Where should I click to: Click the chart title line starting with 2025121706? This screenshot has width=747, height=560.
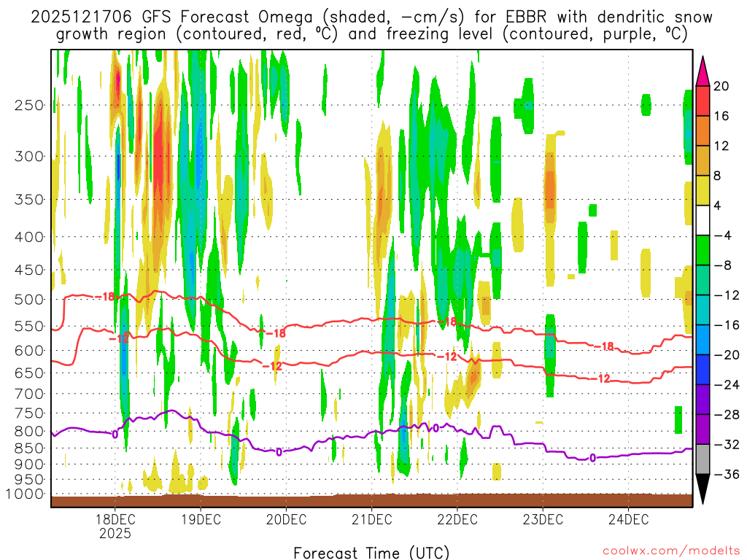tap(371, 17)
